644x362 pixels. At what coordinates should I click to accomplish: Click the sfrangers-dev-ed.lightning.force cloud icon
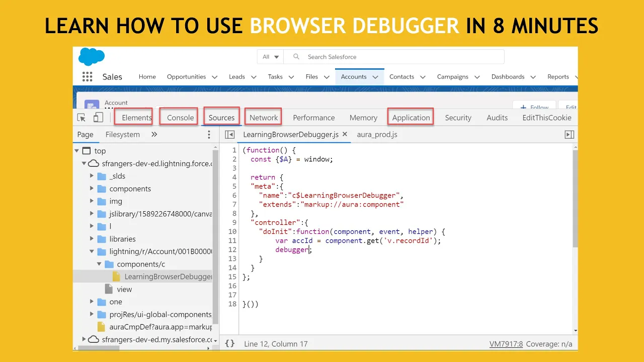click(94, 163)
